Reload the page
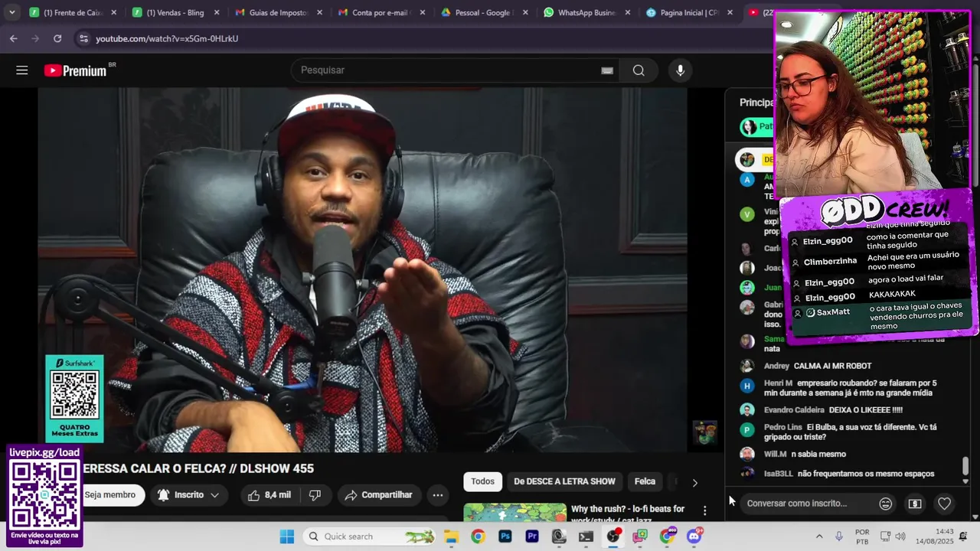The image size is (980, 551). 57,38
